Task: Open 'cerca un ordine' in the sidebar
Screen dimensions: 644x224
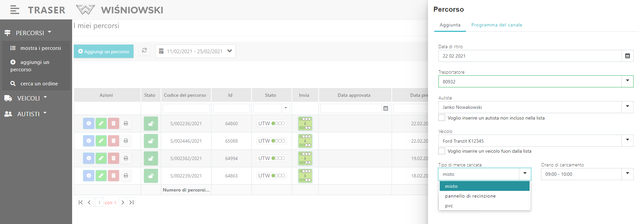Action: point(39,84)
